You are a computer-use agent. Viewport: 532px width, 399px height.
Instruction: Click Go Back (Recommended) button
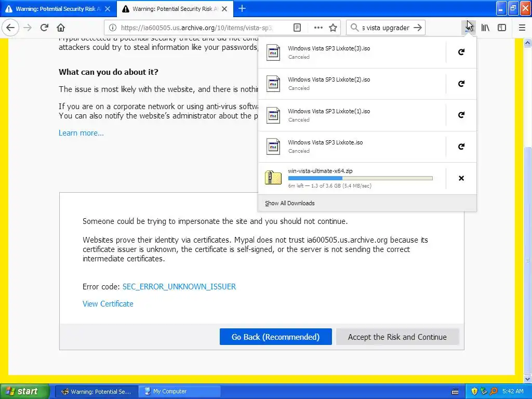tap(275, 337)
